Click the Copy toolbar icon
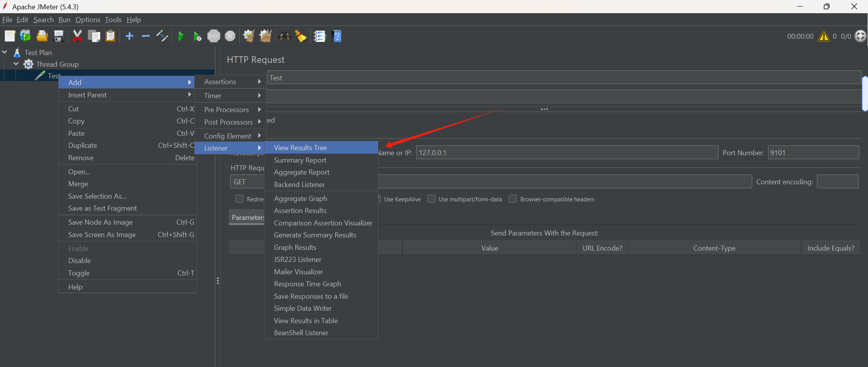Image resolution: width=868 pixels, height=367 pixels. 94,36
